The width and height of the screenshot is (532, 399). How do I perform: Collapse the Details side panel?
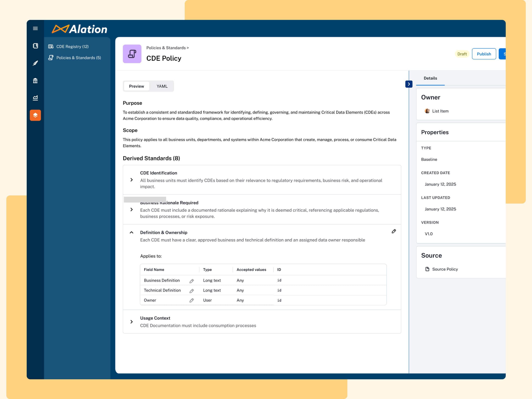[409, 84]
